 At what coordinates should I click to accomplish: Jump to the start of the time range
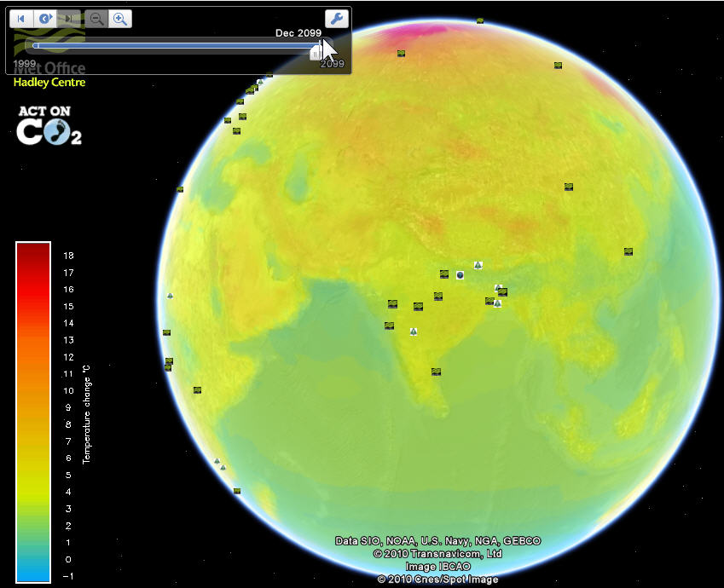(x=20, y=19)
